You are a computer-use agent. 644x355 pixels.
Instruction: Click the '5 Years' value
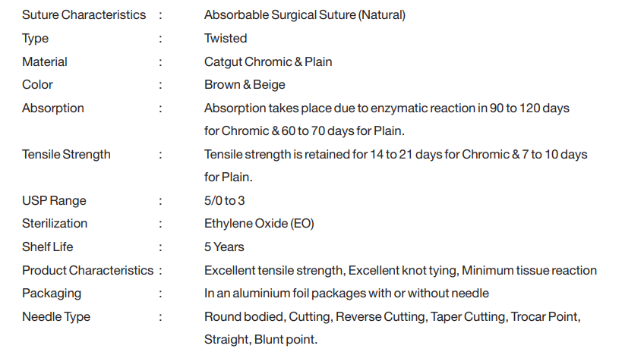[x=224, y=247]
